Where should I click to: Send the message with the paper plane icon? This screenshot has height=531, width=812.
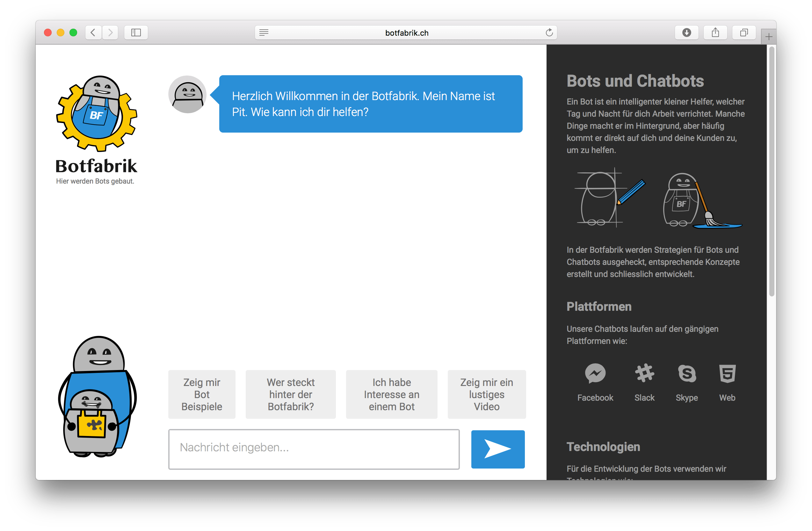[497, 449]
